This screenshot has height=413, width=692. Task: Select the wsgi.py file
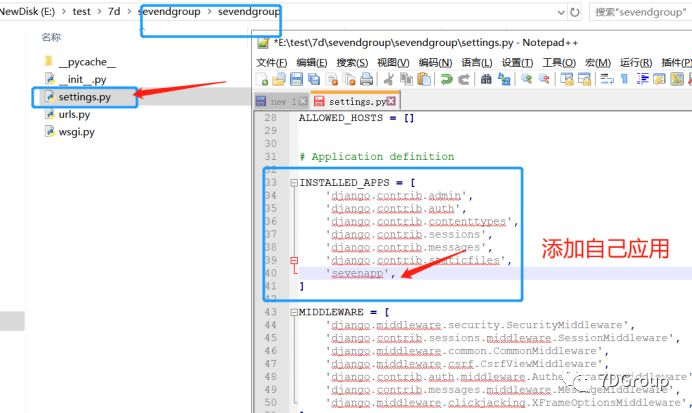[x=69, y=132]
